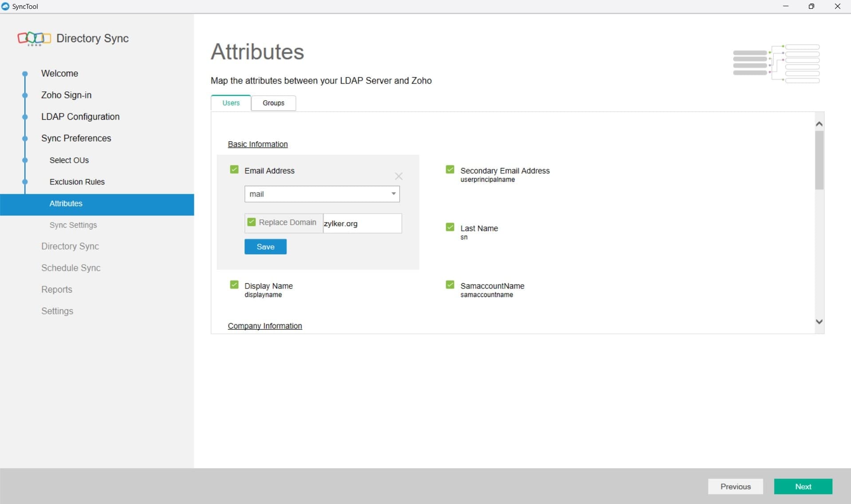Click the Basic Information heading
Image resolution: width=851 pixels, height=504 pixels.
pyautogui.click(x=258, y=145)
